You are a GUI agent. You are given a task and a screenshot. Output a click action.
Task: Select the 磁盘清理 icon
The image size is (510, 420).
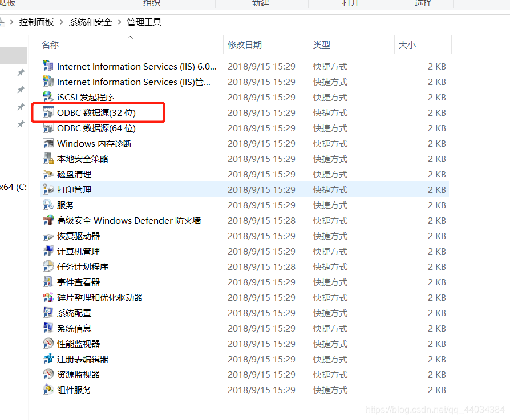click(x=48, y=174)
